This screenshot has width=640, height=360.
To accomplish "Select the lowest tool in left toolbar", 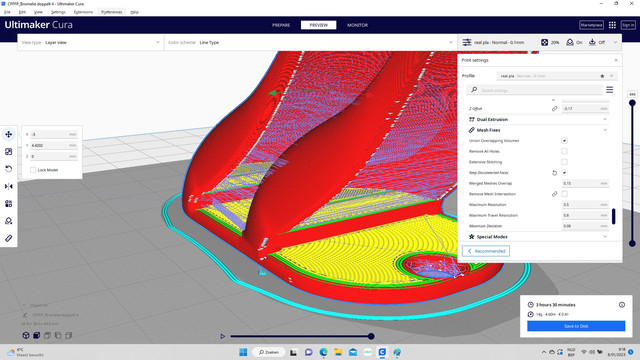I will coord(9,238).
